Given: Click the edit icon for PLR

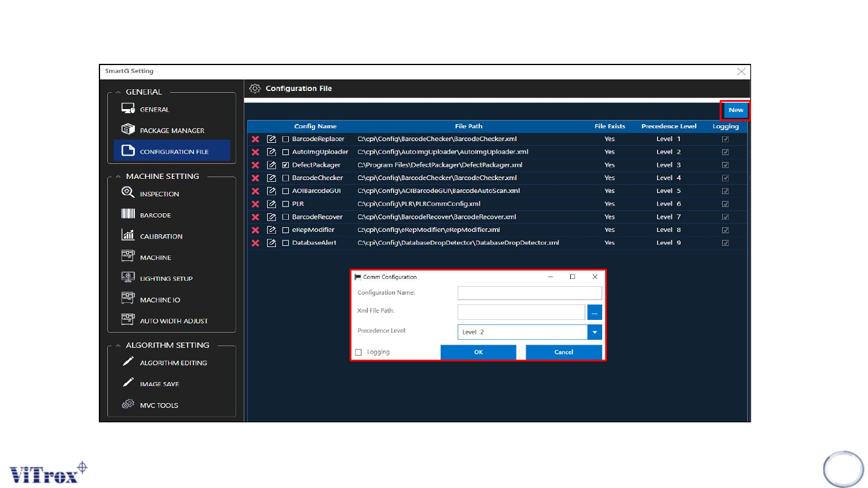Looking at the screenshot, I should tap(271, 204).
